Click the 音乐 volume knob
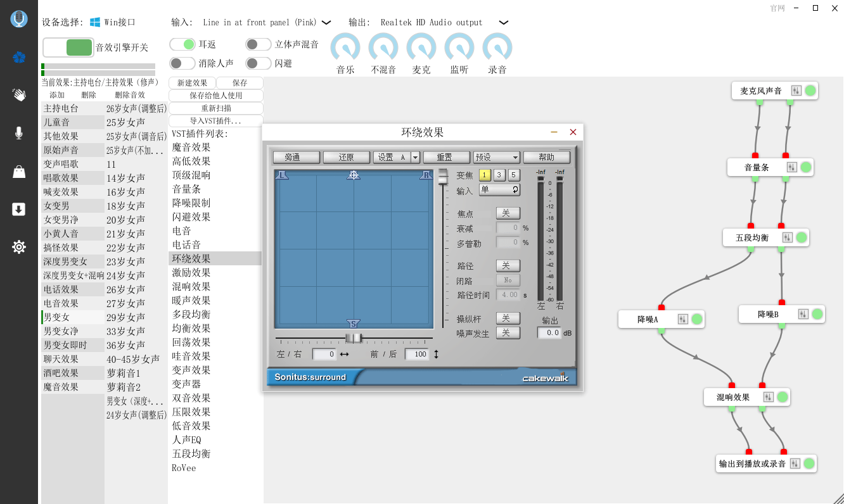The image size is (844, 504). click(x=345, y=47)
